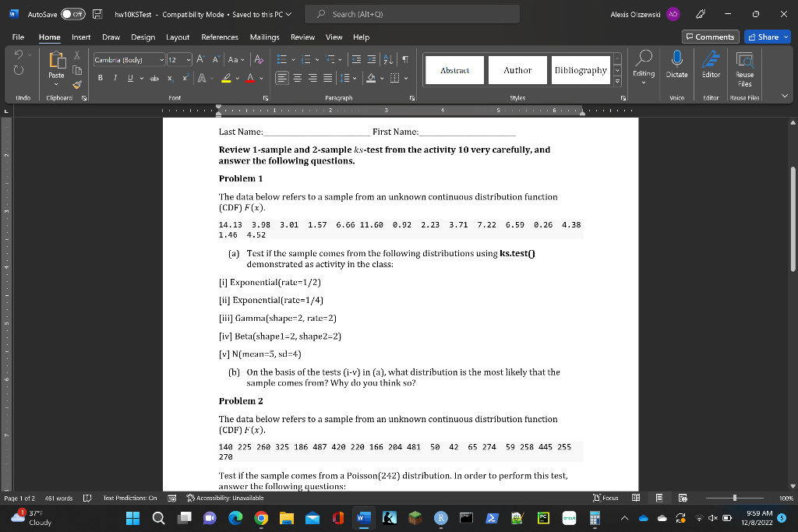Screen dimensions: 798x532
Task: Expand bullet list options arrow
Action: (x=293, y=59)
